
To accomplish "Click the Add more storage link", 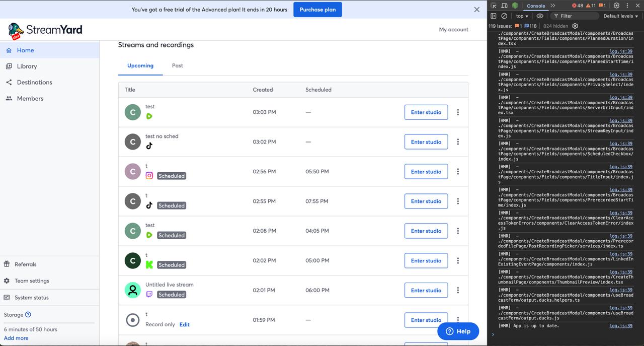I will 16,338.
